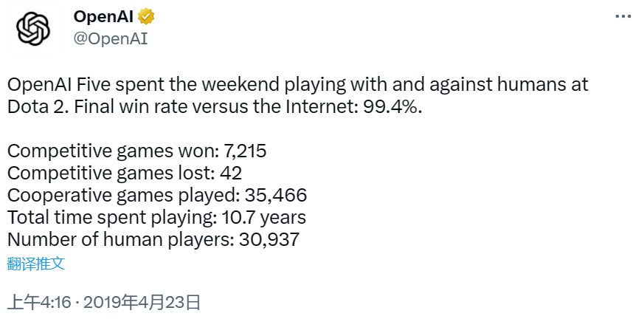Screen dimensions: 644x319
Task: Click the number 7,215 in tweet
Action: click(x=245, y=151)
